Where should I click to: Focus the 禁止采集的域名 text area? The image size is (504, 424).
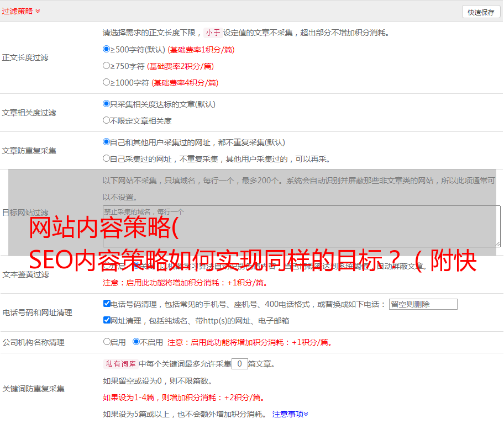click(302, 226)
